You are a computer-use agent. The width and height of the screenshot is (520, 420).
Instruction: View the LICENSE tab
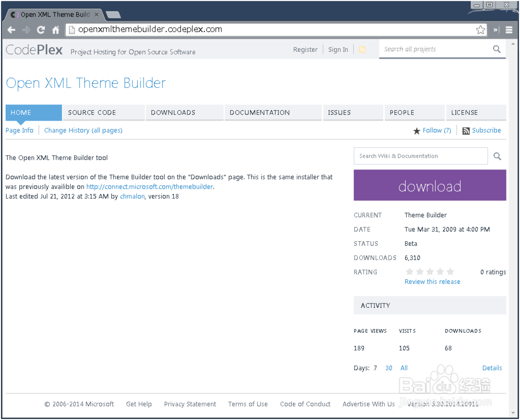coord(476,113)
